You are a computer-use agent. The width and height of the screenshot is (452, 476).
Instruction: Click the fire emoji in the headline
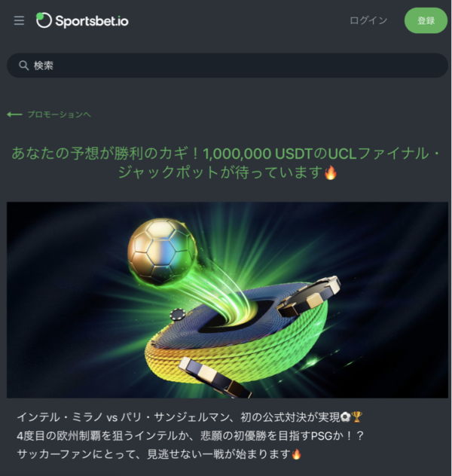[x=330, y=172]
